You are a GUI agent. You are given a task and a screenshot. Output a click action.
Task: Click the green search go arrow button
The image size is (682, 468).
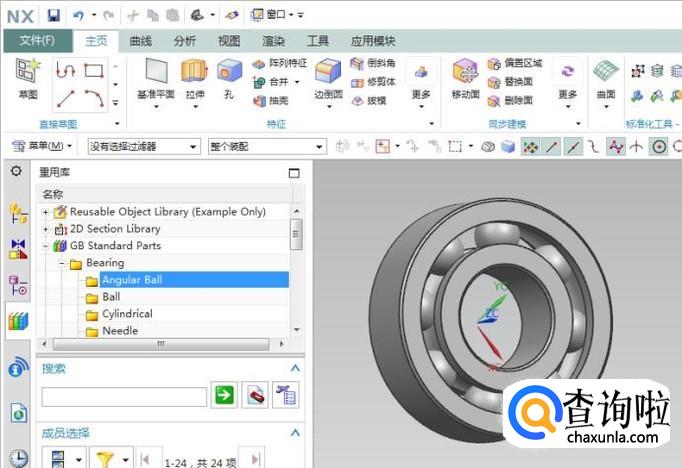[225, 396]
